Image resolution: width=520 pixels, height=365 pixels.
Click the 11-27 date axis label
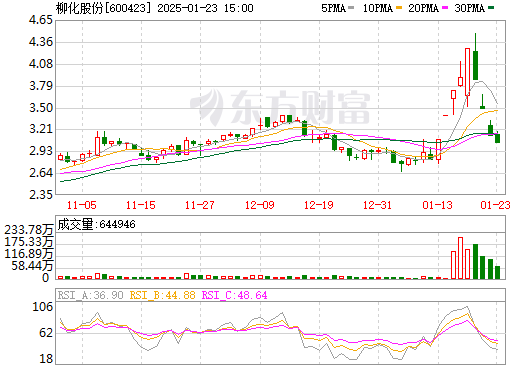(200, 205)
